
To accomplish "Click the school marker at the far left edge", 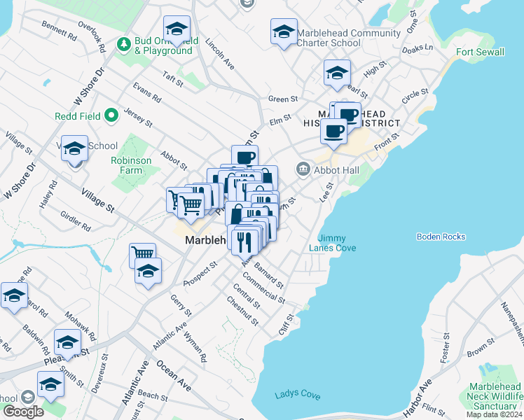I will 13,295.
